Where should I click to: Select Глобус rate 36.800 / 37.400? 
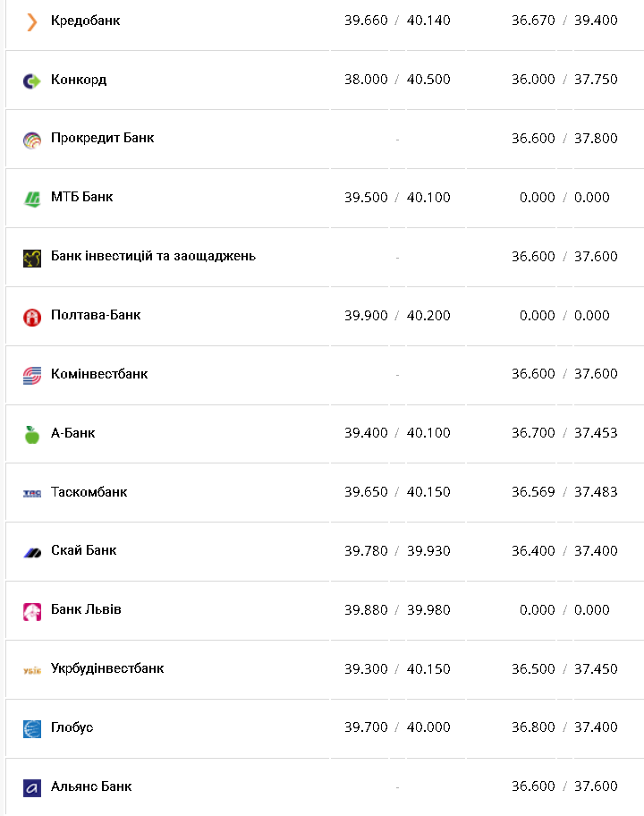[564, 727]
